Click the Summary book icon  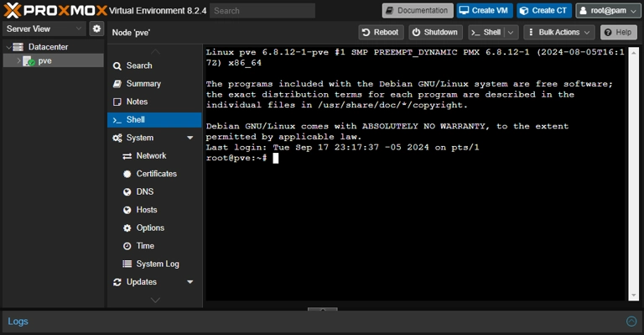click(117, 84)
